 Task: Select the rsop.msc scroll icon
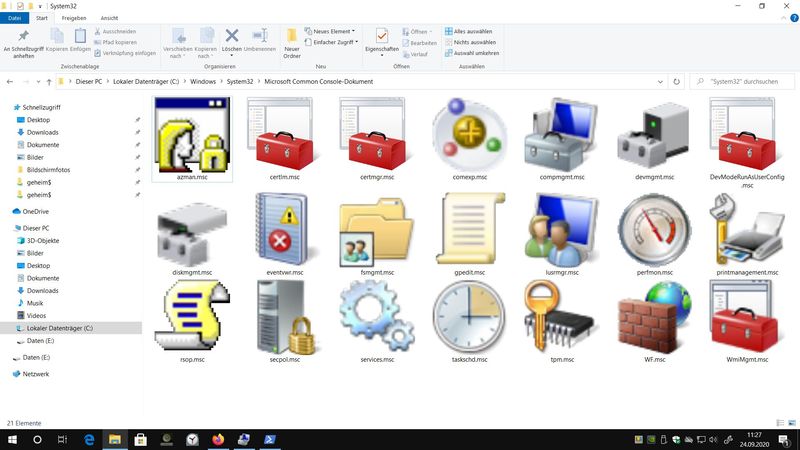tap(192, 317)
